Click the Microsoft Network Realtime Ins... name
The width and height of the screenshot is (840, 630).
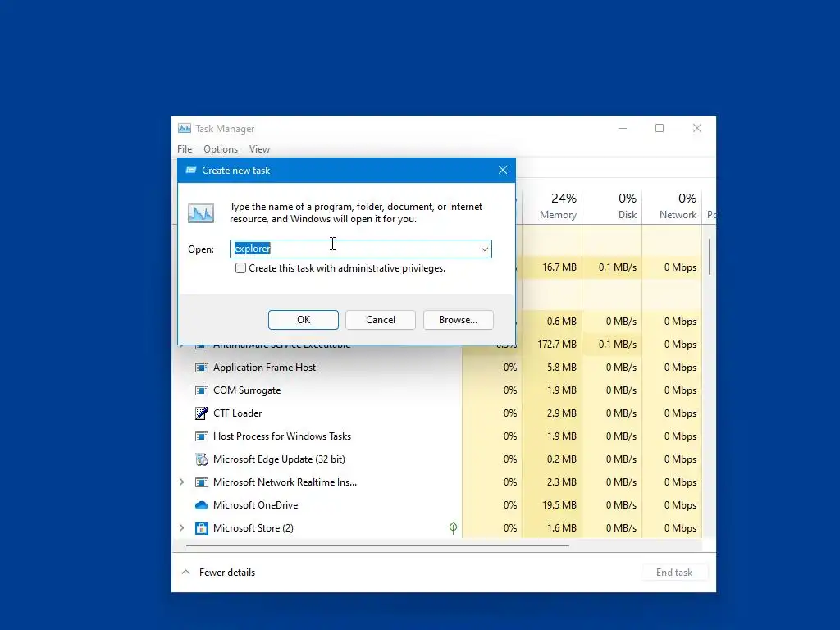[285, 482]
